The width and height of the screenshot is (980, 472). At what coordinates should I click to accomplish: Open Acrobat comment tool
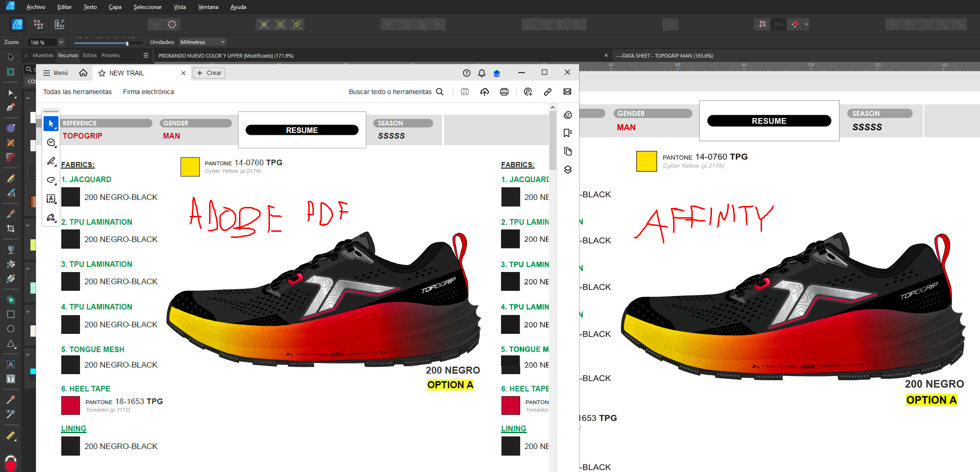51,142
